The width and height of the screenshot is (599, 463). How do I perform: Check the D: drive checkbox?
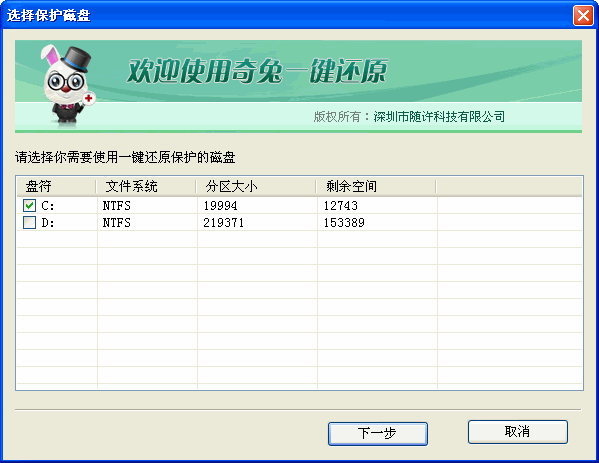(x=29, y=222)
